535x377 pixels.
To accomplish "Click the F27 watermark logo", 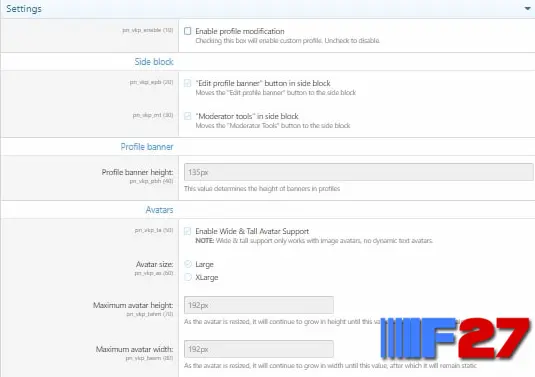I will (x=456, y=338).
